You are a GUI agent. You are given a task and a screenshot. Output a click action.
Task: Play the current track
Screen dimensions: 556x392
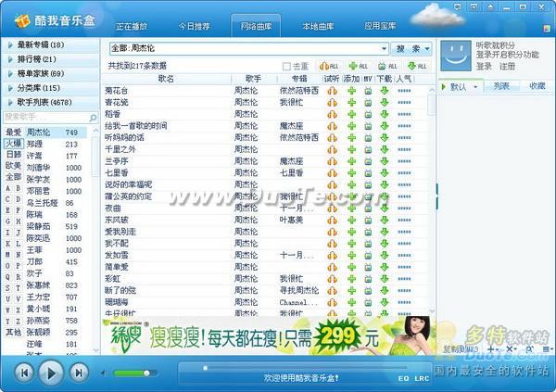point(51,373)
